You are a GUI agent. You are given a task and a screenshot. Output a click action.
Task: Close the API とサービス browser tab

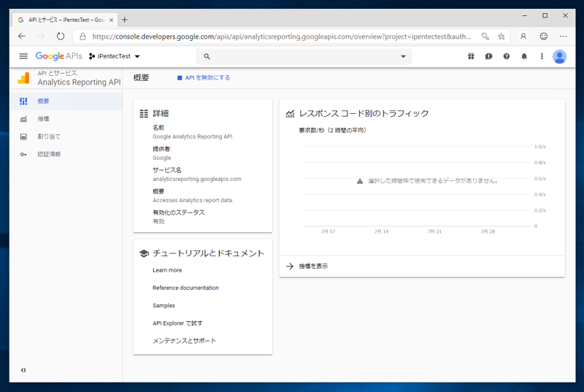pos(111,20)
